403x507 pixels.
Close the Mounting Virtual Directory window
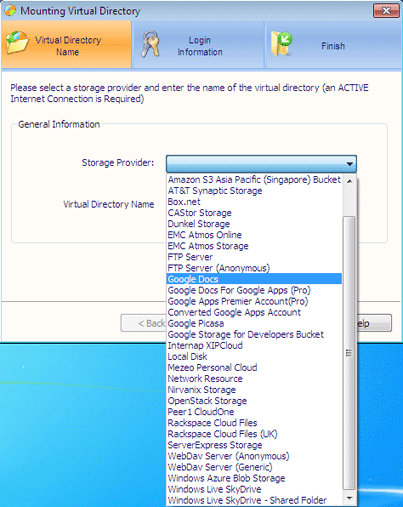(x=386, y=11)
